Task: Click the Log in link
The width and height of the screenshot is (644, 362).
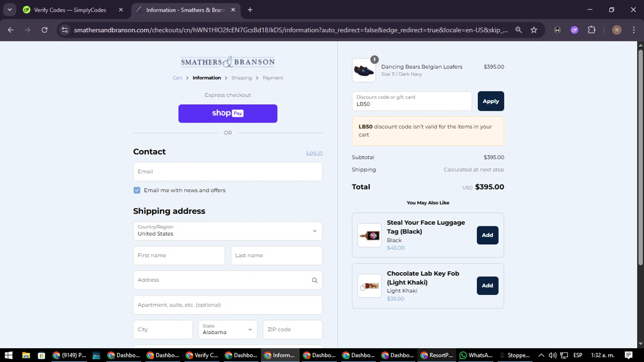Action: point(314,152)
